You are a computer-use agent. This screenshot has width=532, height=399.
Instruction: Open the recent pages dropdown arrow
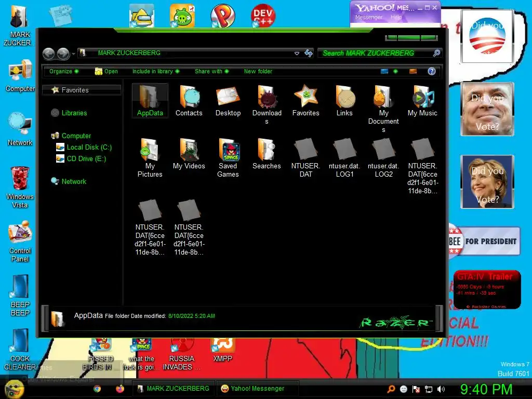pyautogui.click(x=73, y=54)
